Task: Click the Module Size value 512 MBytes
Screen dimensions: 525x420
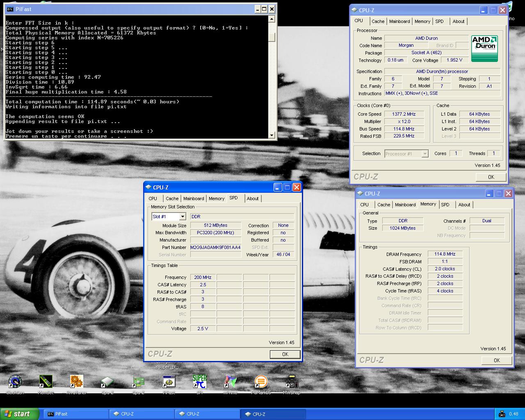Action: pyautogui.click(x=215, y=225)
